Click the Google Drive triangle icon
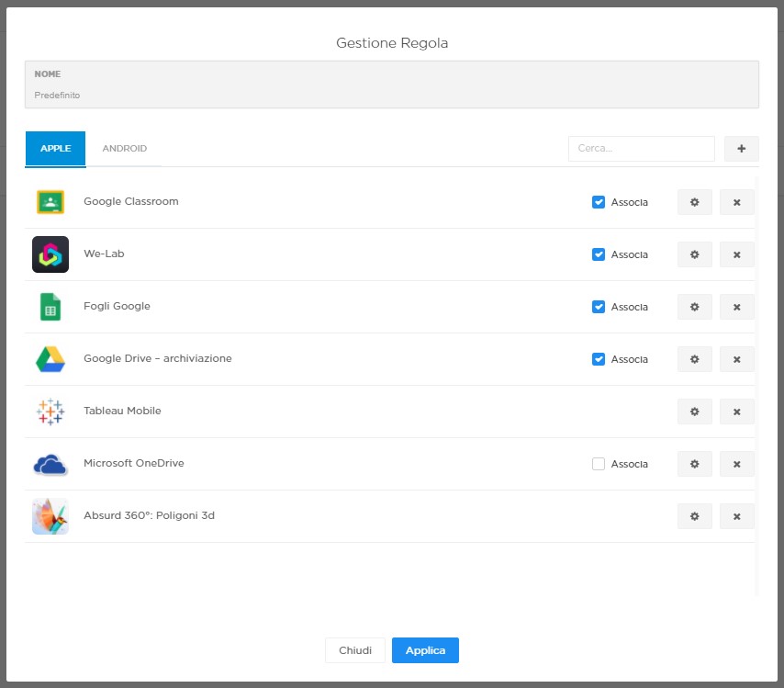This screenshot has height=688, width=784. coord(50,359)
